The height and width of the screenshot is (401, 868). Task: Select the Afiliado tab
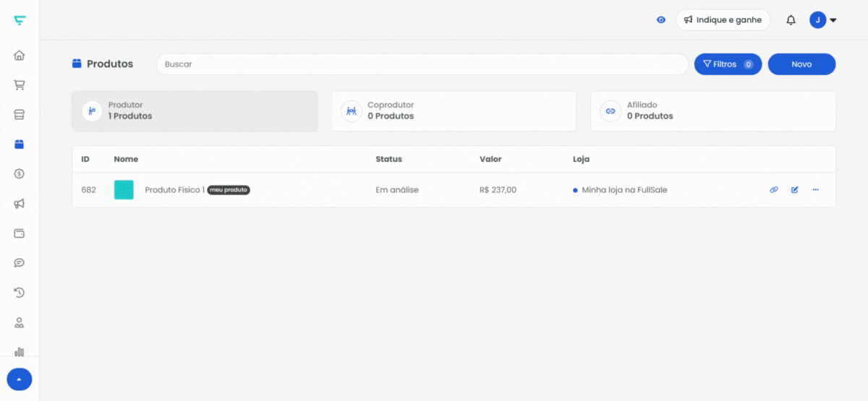click(x=713, y=111)
